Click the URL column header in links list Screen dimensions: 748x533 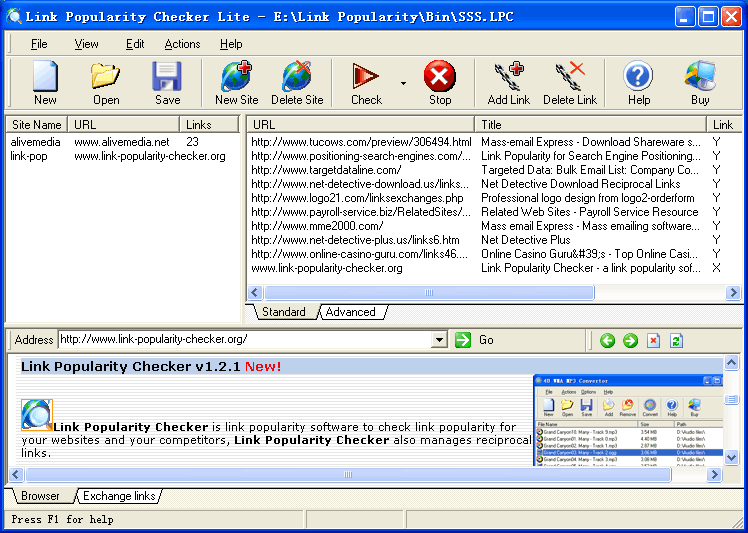(x=361, y=125)
